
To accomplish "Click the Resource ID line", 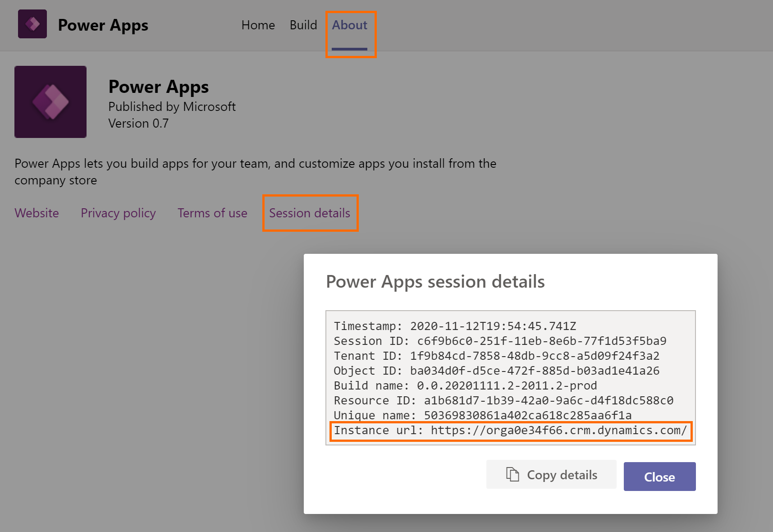I will coord(503,400).
